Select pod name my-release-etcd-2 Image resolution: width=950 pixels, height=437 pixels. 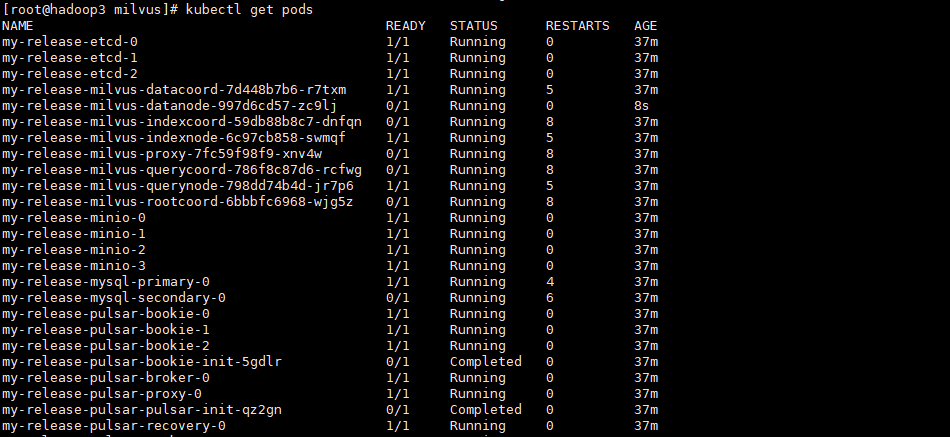pyautogui.click(x=70, y=74)
